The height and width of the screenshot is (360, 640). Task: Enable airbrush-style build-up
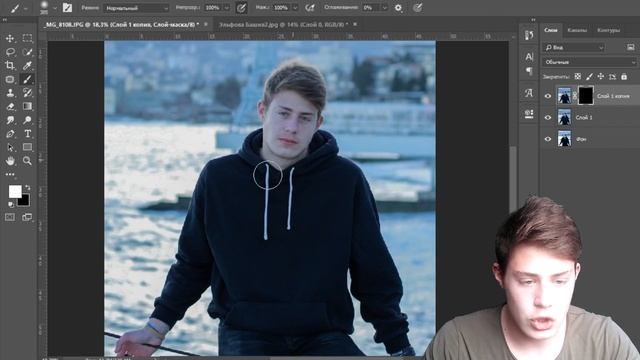[x=310, y=7]
